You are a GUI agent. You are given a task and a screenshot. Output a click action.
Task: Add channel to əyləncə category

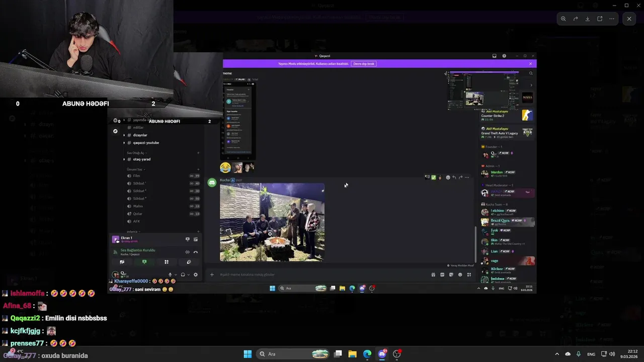point(198,232)
